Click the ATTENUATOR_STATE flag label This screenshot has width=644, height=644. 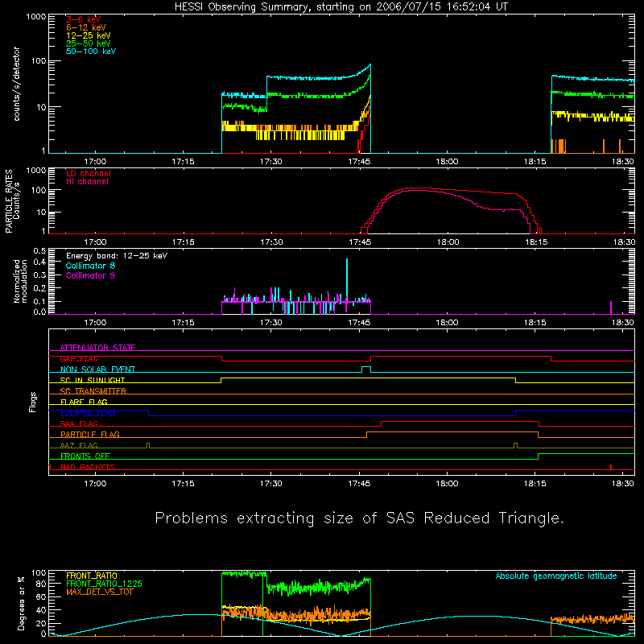(x=97, y=348)
